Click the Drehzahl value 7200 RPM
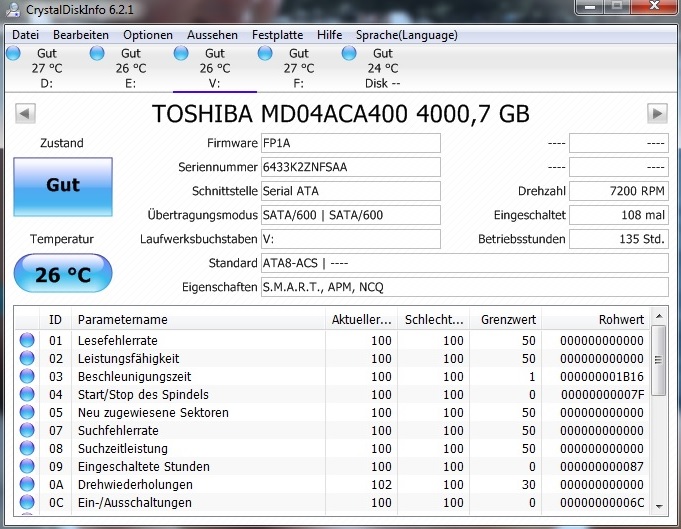 click(618, 191)
